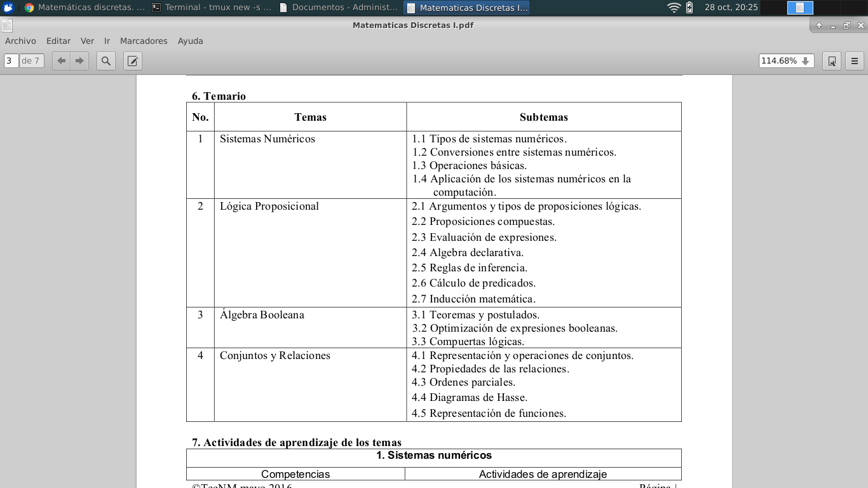Click the 'Sistemas Numéricos' topic cell
This screenshot has height=488, width=868.
(268, 139)
